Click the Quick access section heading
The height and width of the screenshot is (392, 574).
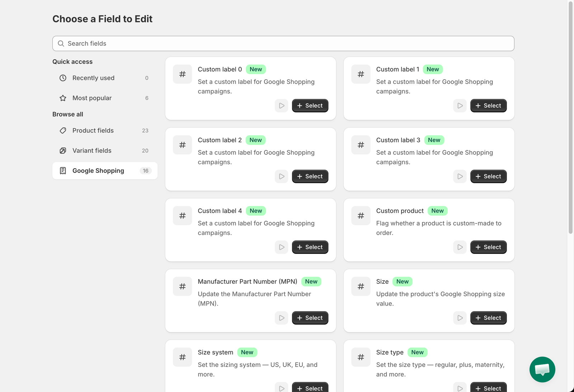point(72,62)
